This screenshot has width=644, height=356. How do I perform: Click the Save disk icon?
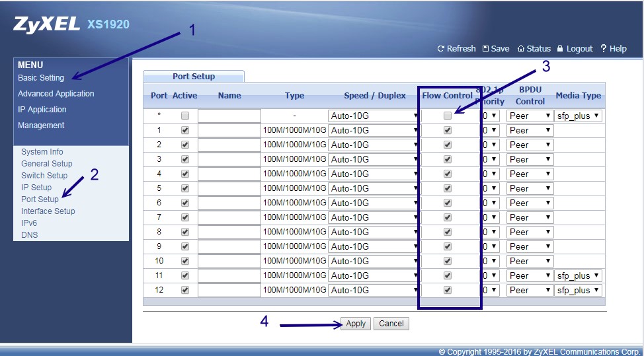click(x=486, y=49)
